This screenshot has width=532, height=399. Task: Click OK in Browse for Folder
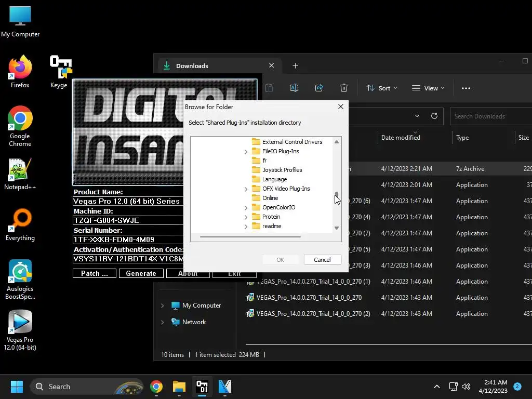280,260
